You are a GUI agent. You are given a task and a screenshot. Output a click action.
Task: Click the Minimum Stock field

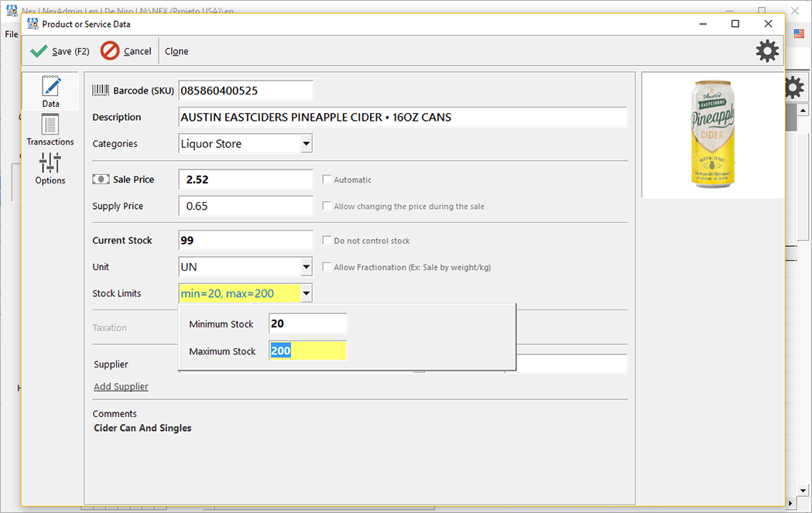(307, 323)
